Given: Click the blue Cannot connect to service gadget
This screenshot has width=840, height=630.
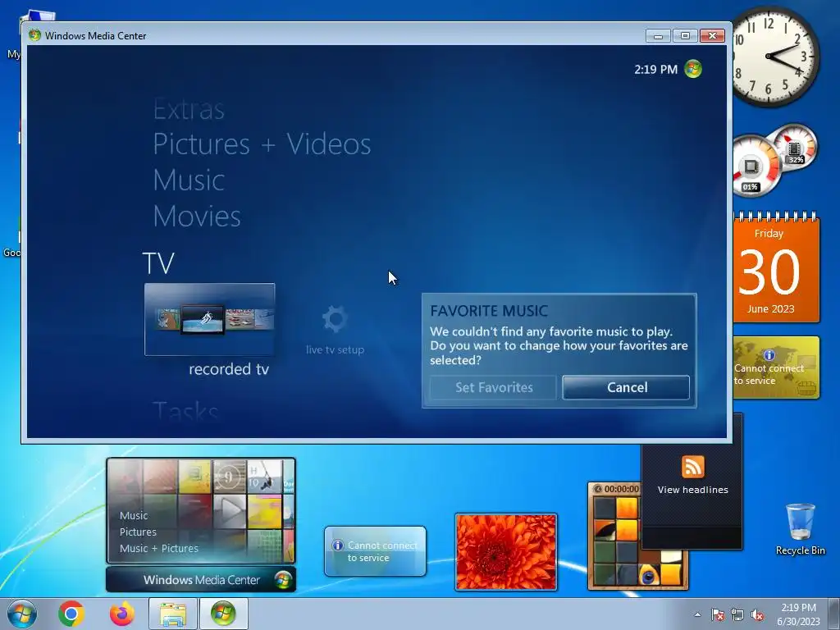Looking at the screenshot, I should [x=375, y=551].
